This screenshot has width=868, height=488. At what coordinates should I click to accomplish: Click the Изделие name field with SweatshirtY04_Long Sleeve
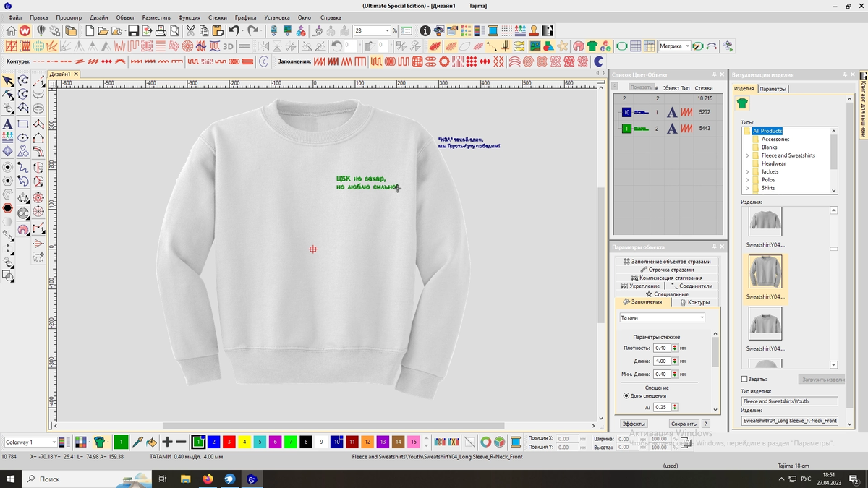pos(790,420)
